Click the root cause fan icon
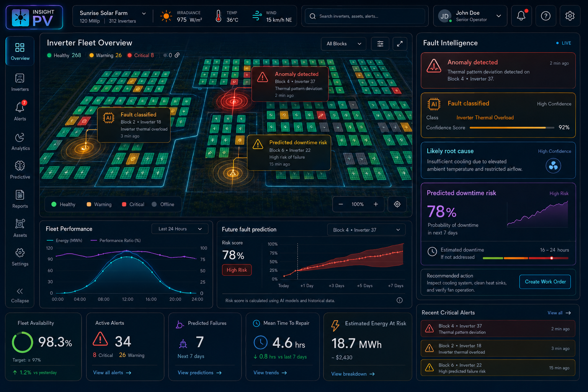 point(553,166)
